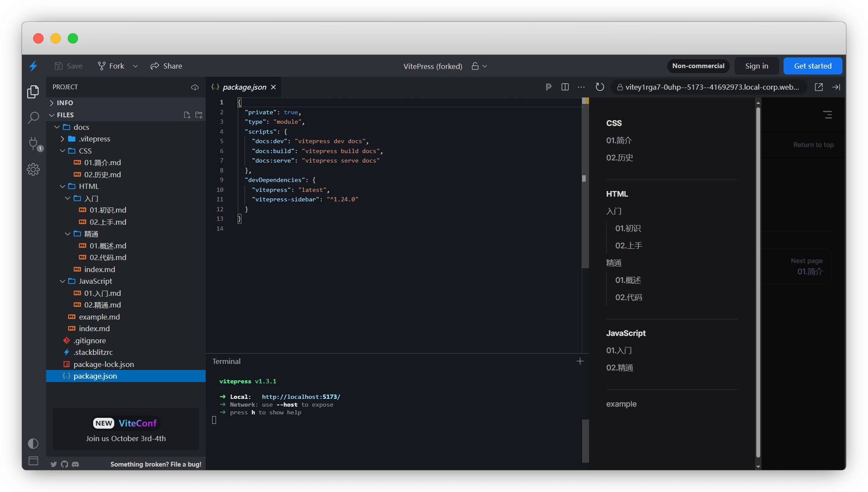Open the Ports plug icon panel
Image resolution: width=868 pixels, height=492 pixels.
pyautogui.click(x=33, y=143)
